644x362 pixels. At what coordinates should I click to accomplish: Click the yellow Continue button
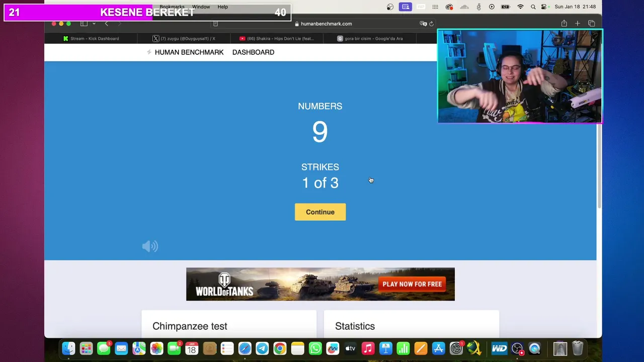pyautogui.click(x=320, y=212)
